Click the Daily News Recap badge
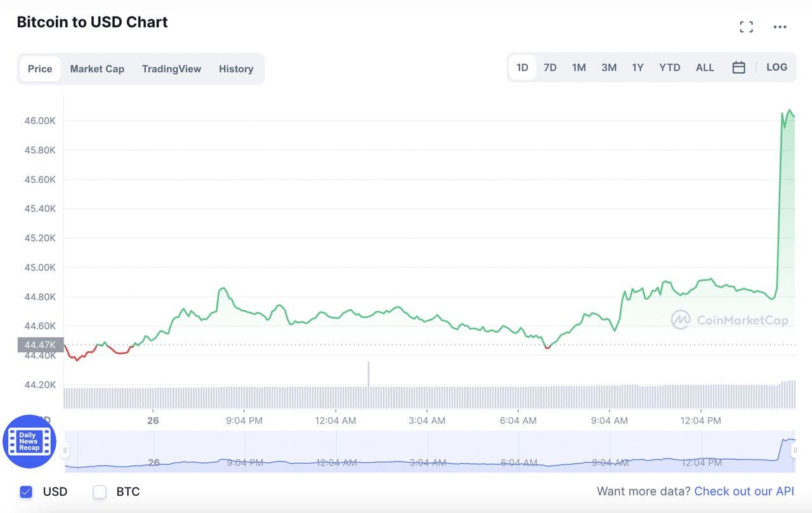The image size is (812, 513). point(29,441)
